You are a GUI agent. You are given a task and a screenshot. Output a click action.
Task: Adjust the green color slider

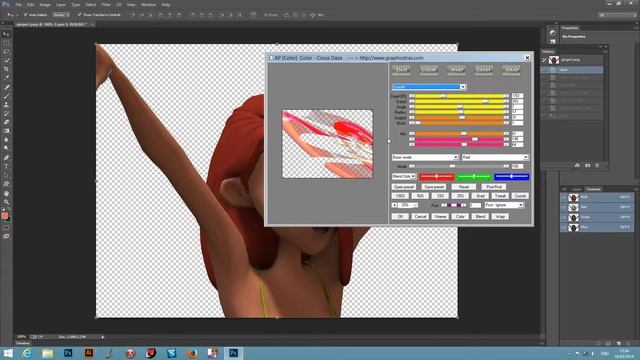pos(474,176)
